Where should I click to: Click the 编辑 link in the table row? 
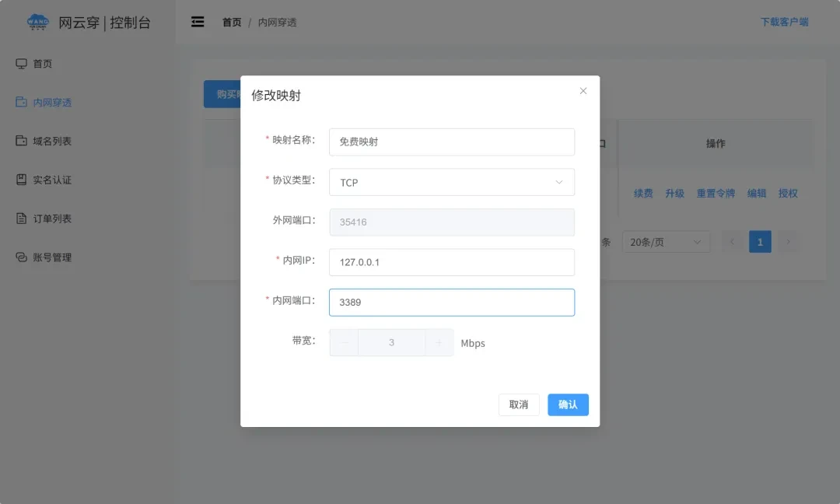point(757,194)
